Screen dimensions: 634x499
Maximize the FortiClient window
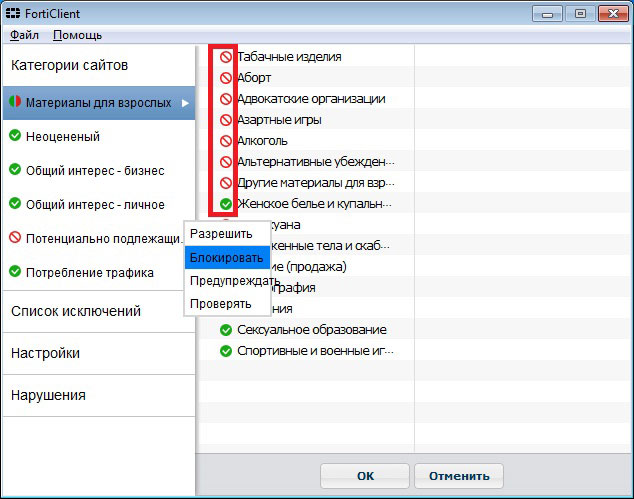(x=580, y=14)
